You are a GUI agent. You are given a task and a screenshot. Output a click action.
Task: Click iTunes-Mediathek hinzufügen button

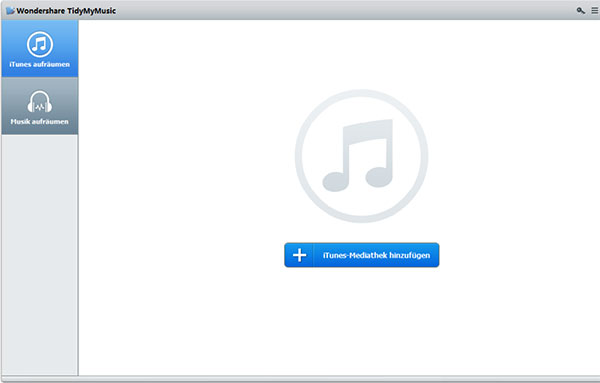pyautogui.click(x=362, y=255)
